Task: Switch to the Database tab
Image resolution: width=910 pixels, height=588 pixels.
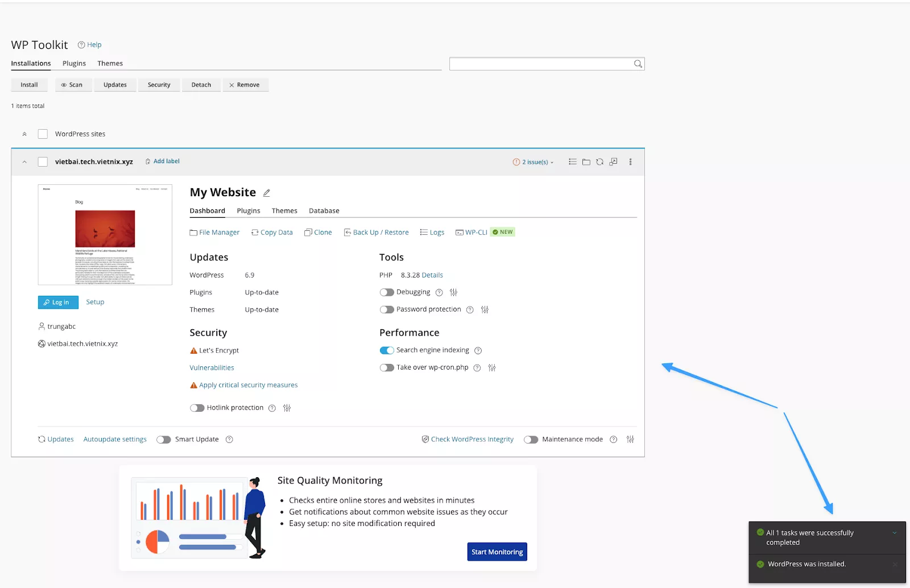Action: tap(324, 211)
